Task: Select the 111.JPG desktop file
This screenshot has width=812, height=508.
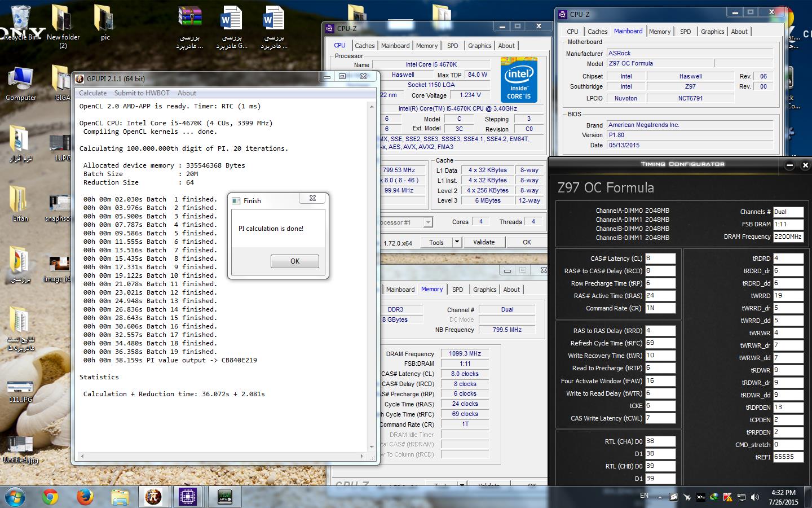Action: point(20,391)
